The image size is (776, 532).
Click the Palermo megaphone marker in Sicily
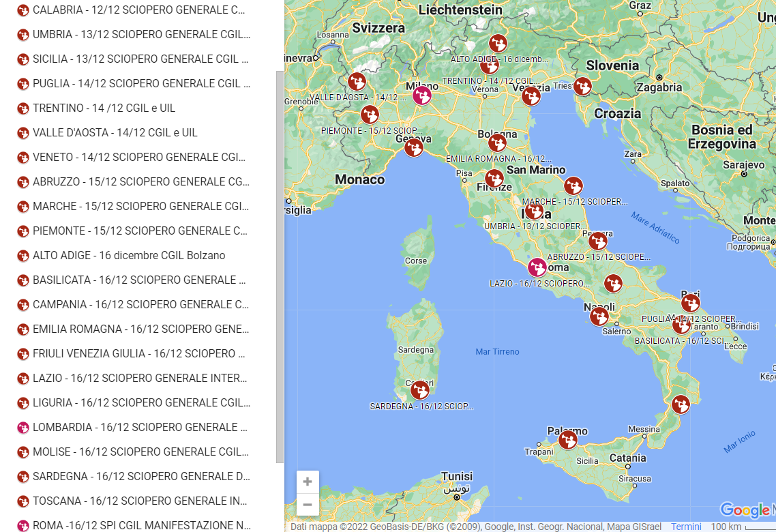click(x=568, y=441)
